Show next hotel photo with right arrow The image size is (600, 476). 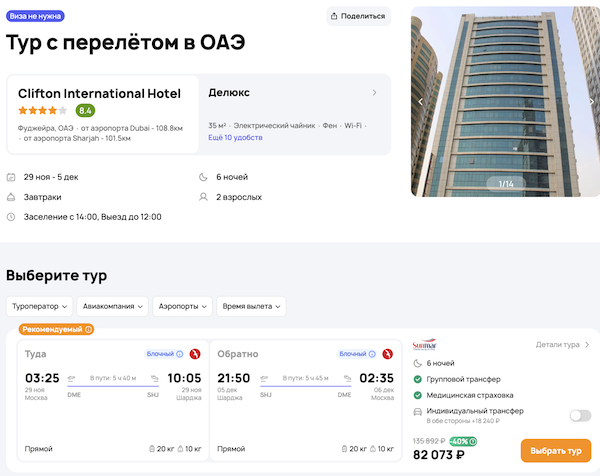[x=592, y=101]
